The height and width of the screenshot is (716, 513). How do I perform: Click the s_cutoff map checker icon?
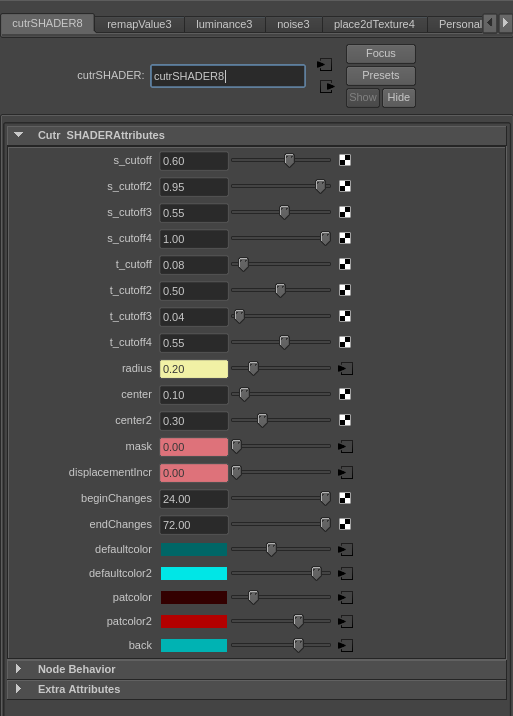pyautogui.click(x=345, y=160)
